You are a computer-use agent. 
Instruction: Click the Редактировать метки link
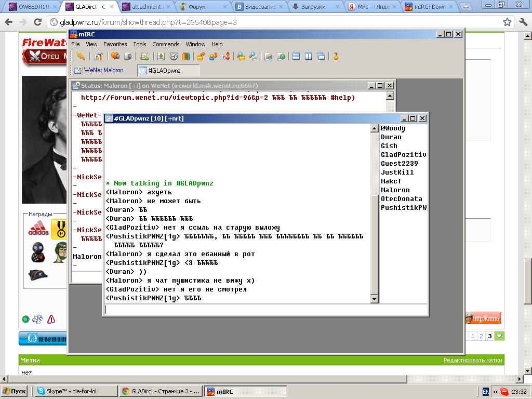[x=473, y=360]
